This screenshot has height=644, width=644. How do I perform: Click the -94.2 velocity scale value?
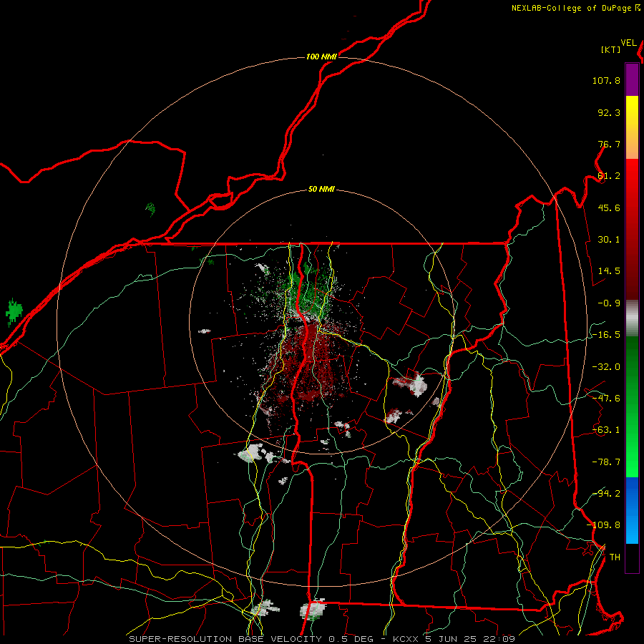[606, 493]
